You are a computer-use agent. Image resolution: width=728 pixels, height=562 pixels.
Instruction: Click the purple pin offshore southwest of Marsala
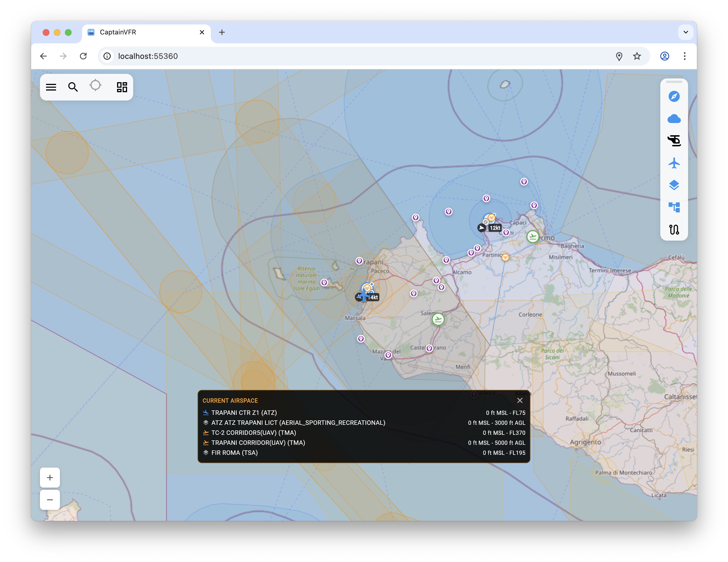361,339
